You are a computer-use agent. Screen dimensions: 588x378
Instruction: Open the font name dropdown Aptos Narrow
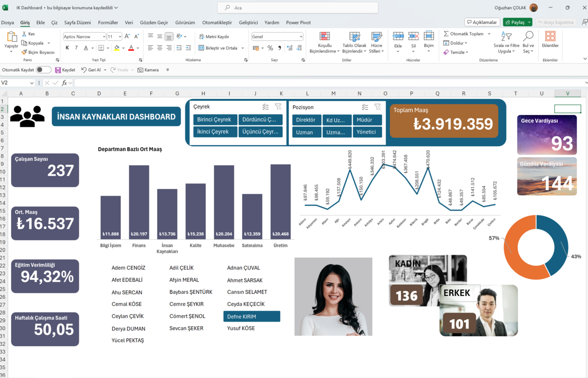point(104,37)
